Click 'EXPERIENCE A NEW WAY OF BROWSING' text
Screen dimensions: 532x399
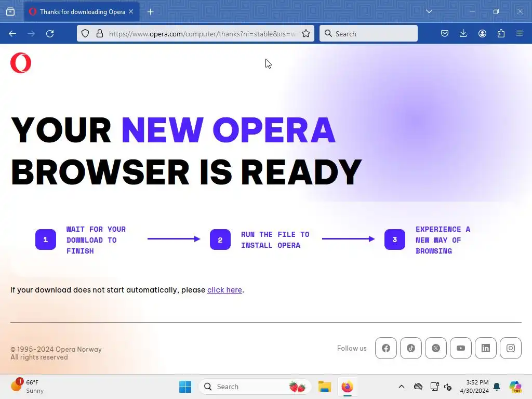click(443, 240)
